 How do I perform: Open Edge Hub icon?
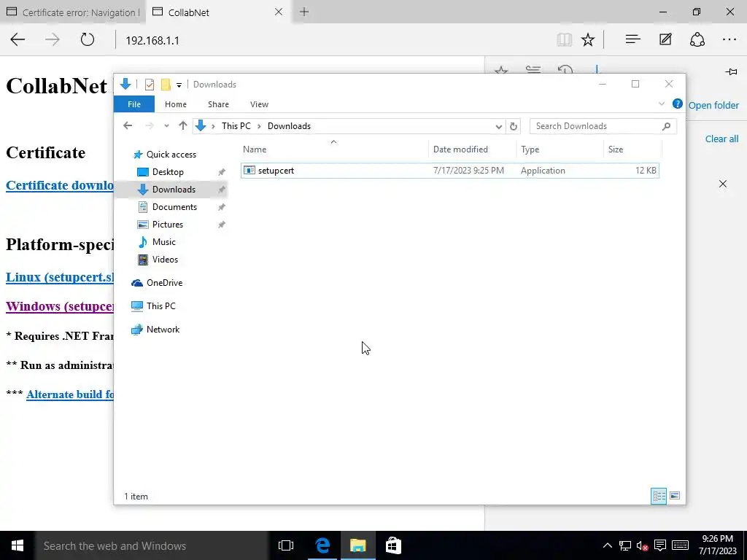(632, 39)
